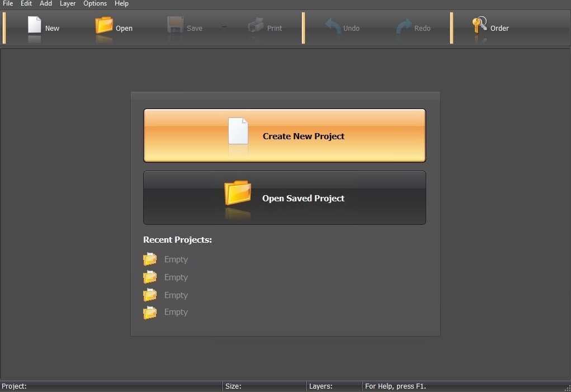Select the second Empty recent project entry
The width and height of the screenshot is (571, 392).
166,277
